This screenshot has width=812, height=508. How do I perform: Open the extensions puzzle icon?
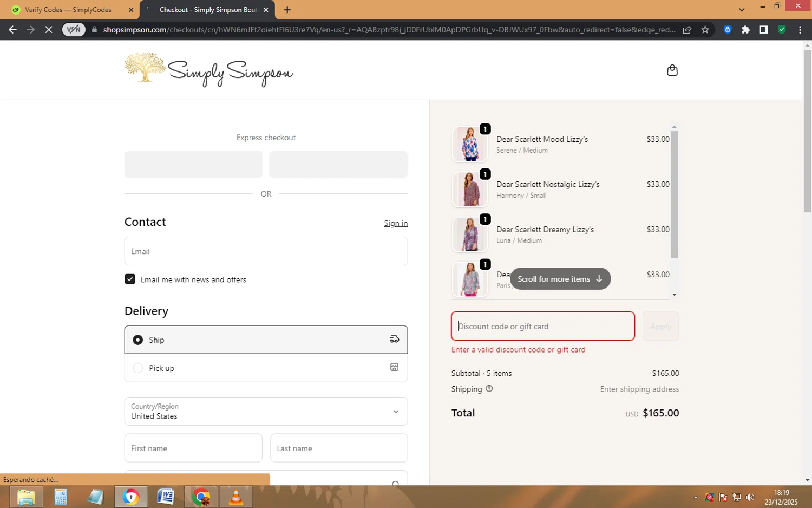(745, 30)
